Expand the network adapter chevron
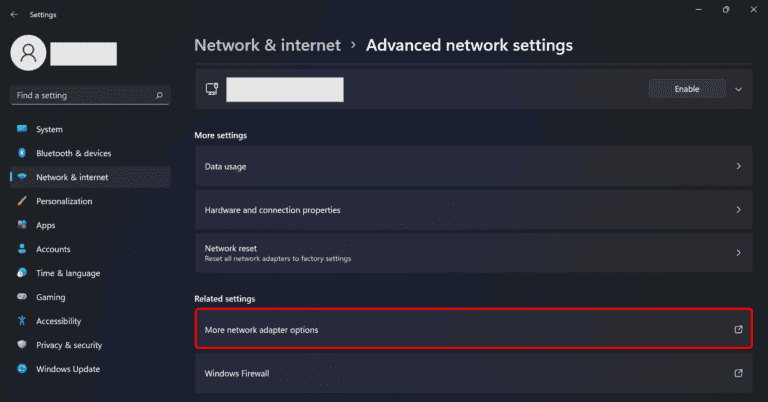Image resolution: width=768 pixels, height=402 pixels. tap(739, 89)
